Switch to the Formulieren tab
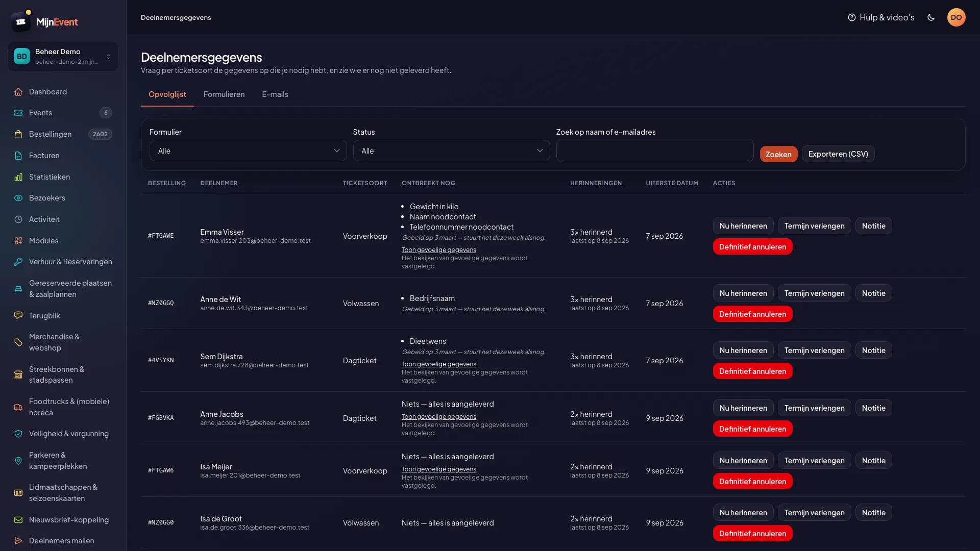Viewport: 980px width, 551px height. [224, 94]
